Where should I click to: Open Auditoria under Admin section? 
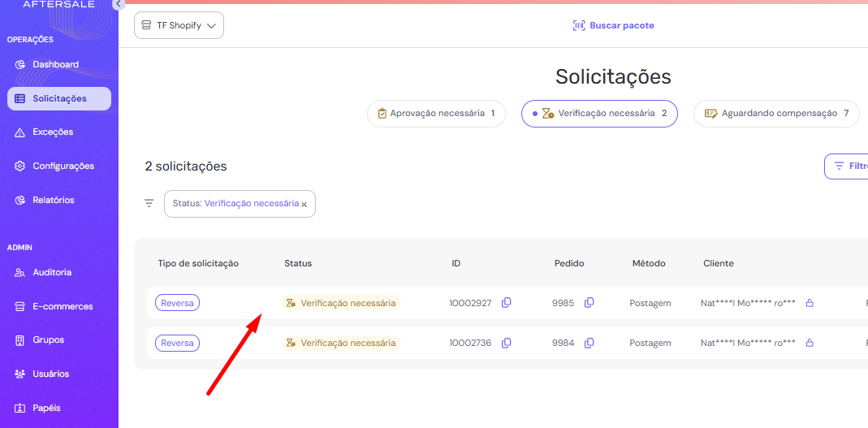[x=52, y=272]
